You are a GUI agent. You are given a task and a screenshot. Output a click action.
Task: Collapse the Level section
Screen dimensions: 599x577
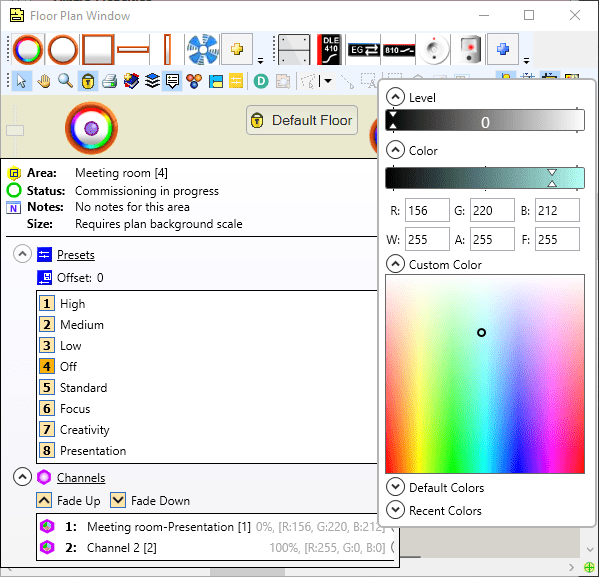(x=395, y=97)
